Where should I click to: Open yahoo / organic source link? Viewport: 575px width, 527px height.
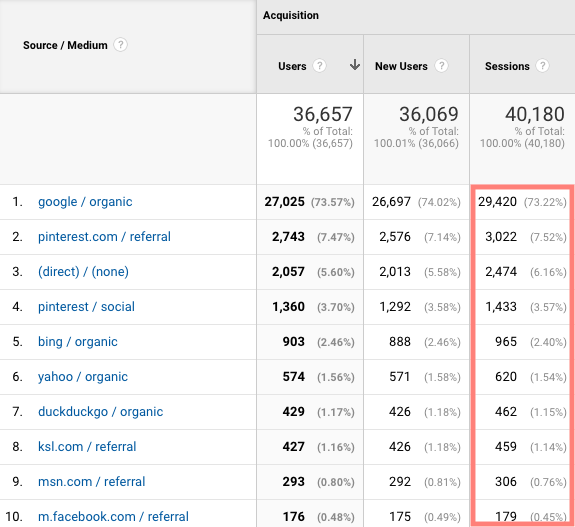click(x=83, y=377)
